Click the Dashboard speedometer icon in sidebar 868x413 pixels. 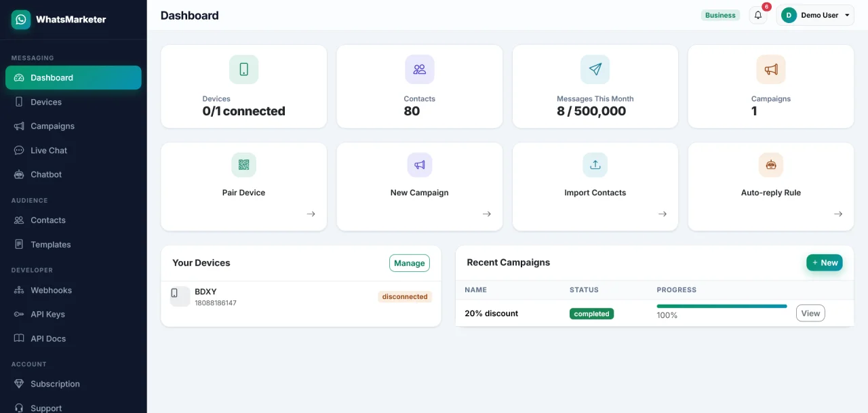click(x=19, y=78)
